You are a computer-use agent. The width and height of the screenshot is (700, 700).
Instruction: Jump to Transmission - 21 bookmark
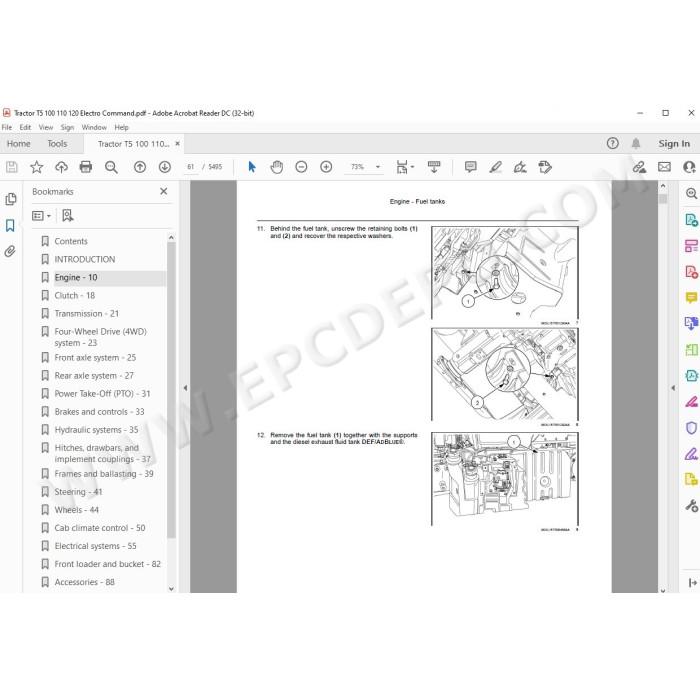tap(87, 313)
